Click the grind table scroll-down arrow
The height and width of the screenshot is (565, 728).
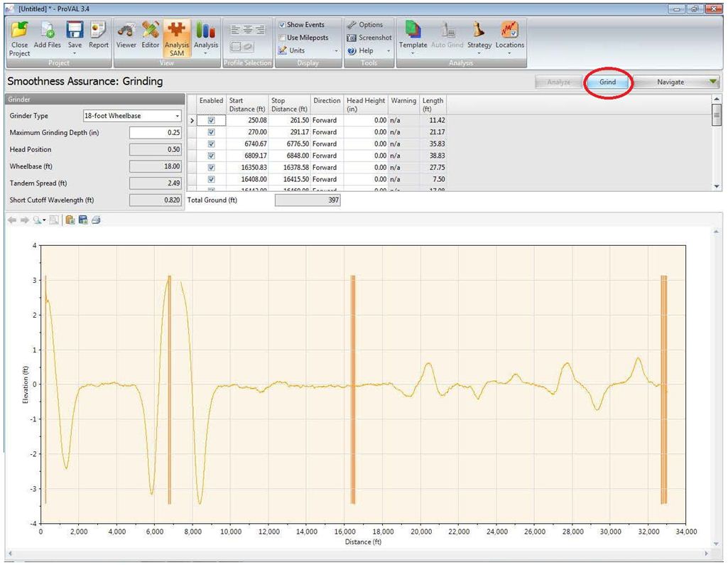717,186
